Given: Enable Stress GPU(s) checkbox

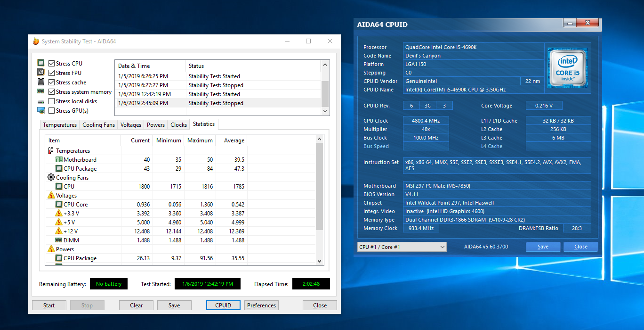Looking at the screenshot, I should 52,111.
